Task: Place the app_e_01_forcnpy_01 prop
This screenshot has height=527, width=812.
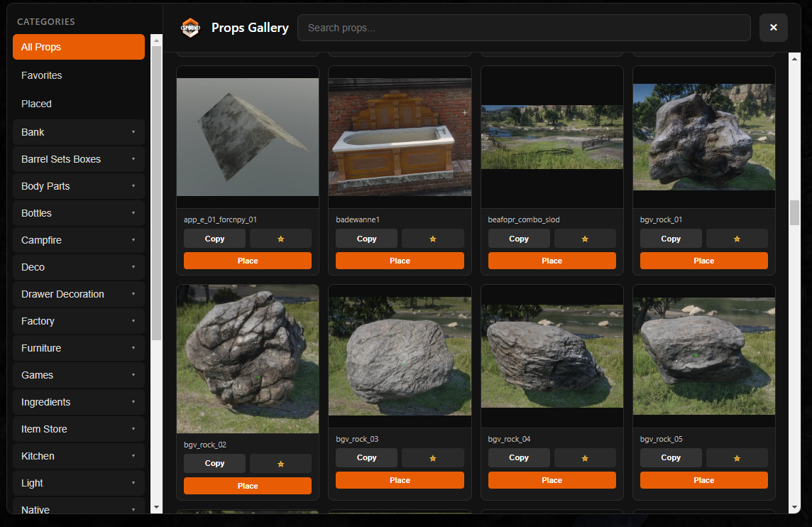Action: 248,261
